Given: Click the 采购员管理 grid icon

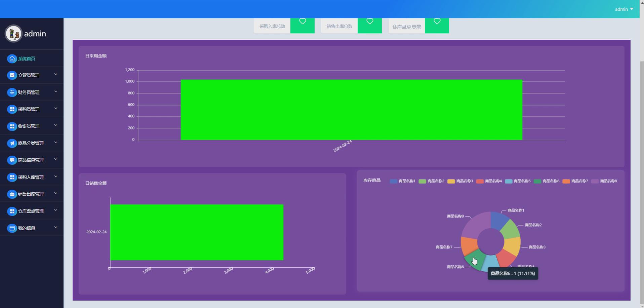Looking at the screenshot, I should pyautogui.click(x=12, y=109).
